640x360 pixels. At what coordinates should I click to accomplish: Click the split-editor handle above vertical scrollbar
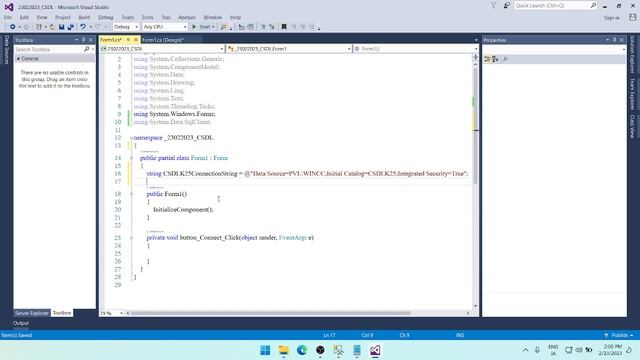pos(475,57)
